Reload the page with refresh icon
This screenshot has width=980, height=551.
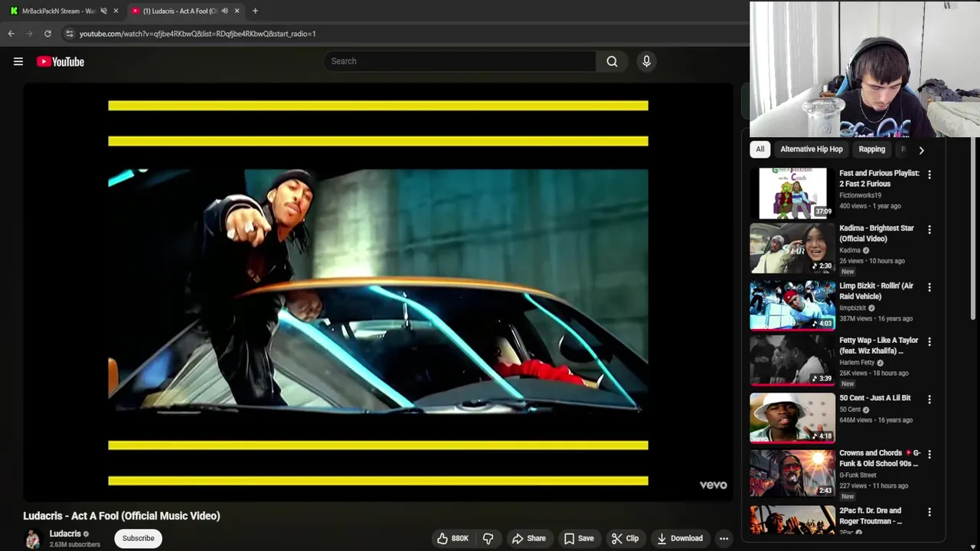point(47,34)
